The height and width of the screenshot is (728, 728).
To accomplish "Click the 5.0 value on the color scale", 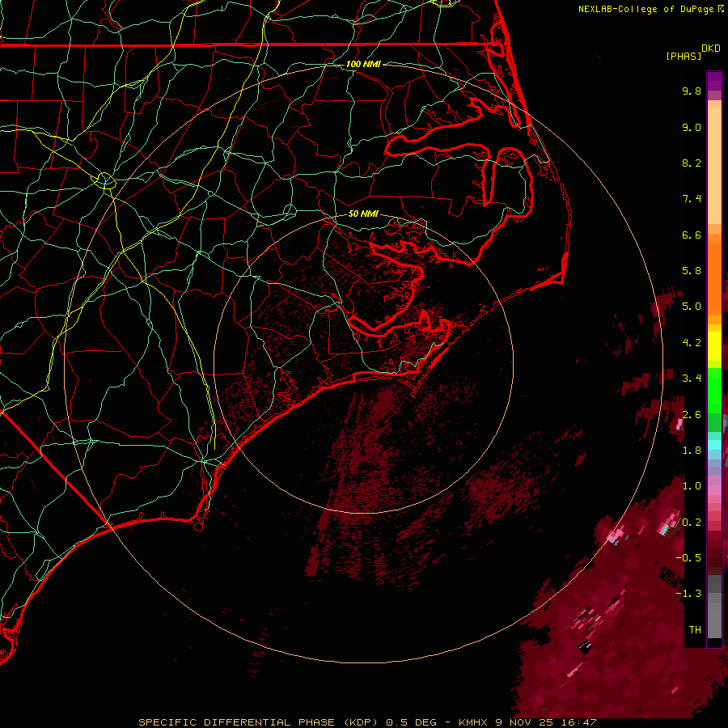I will pos(692,307).
